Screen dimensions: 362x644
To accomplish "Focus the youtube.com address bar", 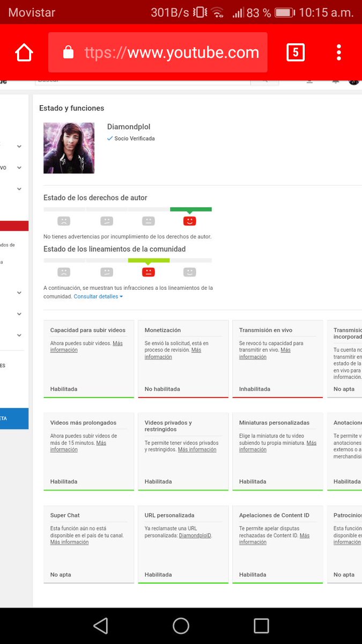I will pyautogui.click(x=158, y=52).
